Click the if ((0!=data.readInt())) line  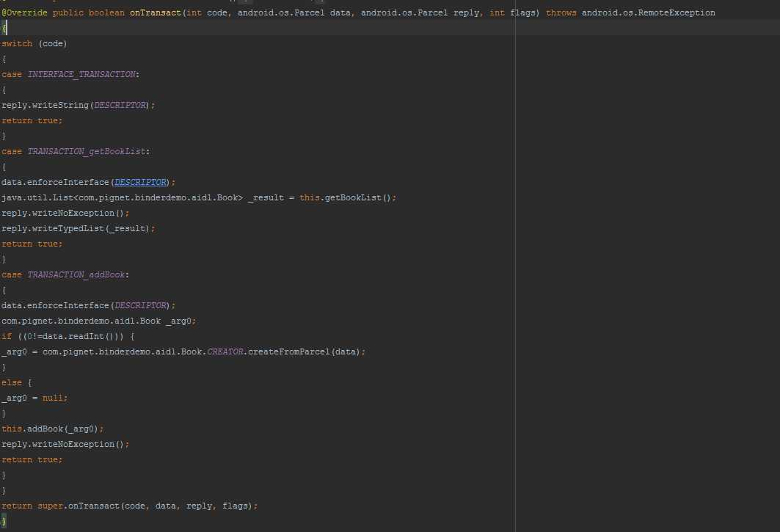pos(68,336)
